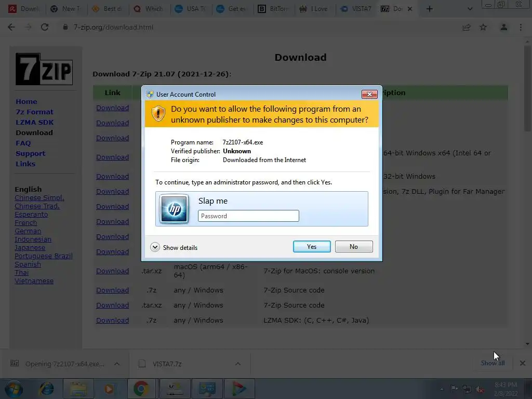Click Show all downloads button
This screenshot has height=399, width=532.
point(493,363)
